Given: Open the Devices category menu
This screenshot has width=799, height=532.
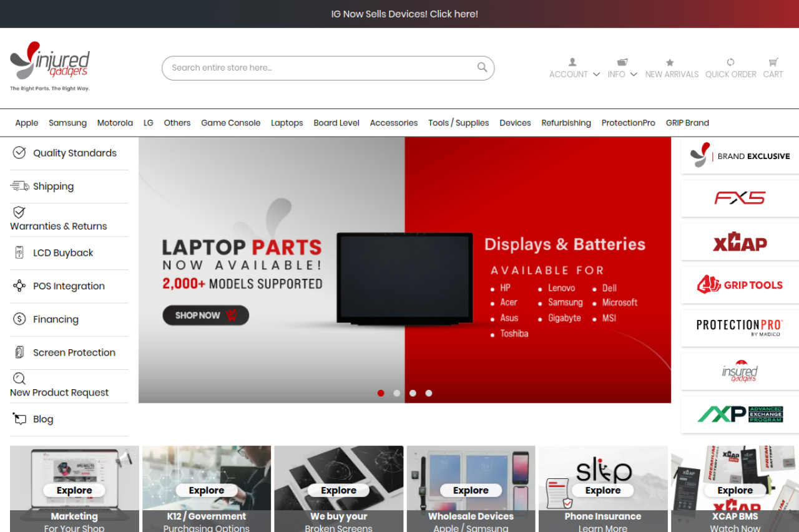Looking at the screenshot, I should (x=515, y=123).
